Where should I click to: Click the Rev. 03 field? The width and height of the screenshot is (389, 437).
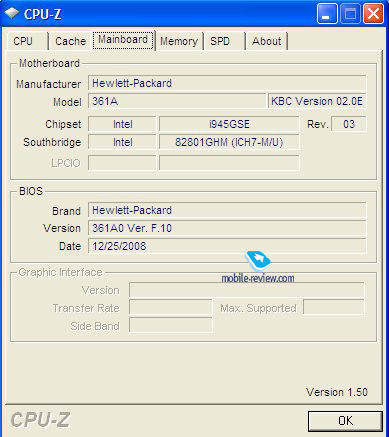tap(349, 124)
